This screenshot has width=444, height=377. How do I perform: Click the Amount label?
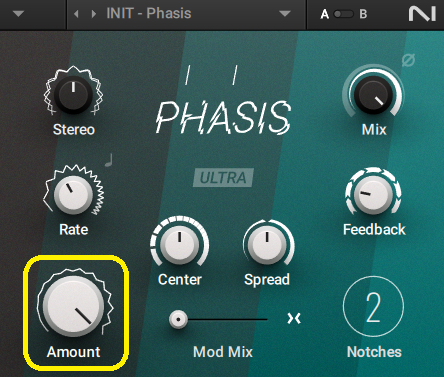point(73,352)
